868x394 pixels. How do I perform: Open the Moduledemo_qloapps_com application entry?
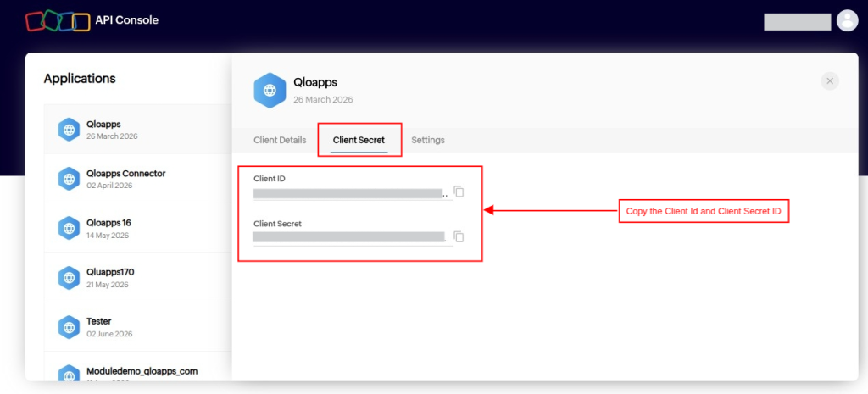point(138,370)
